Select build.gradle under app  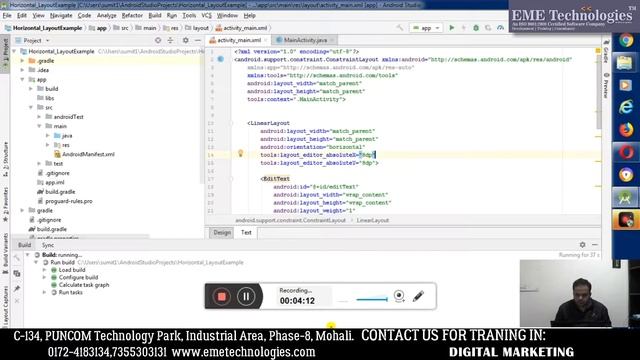[60, 192]
